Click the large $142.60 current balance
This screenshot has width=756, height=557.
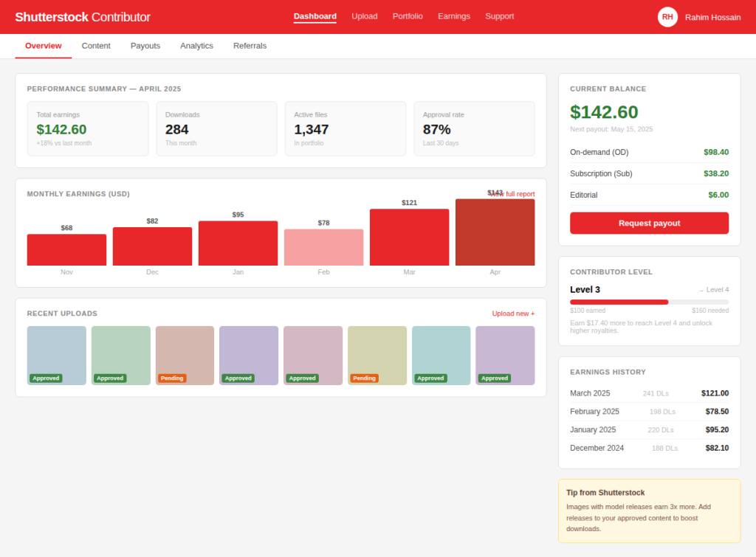tap(604, 112)
